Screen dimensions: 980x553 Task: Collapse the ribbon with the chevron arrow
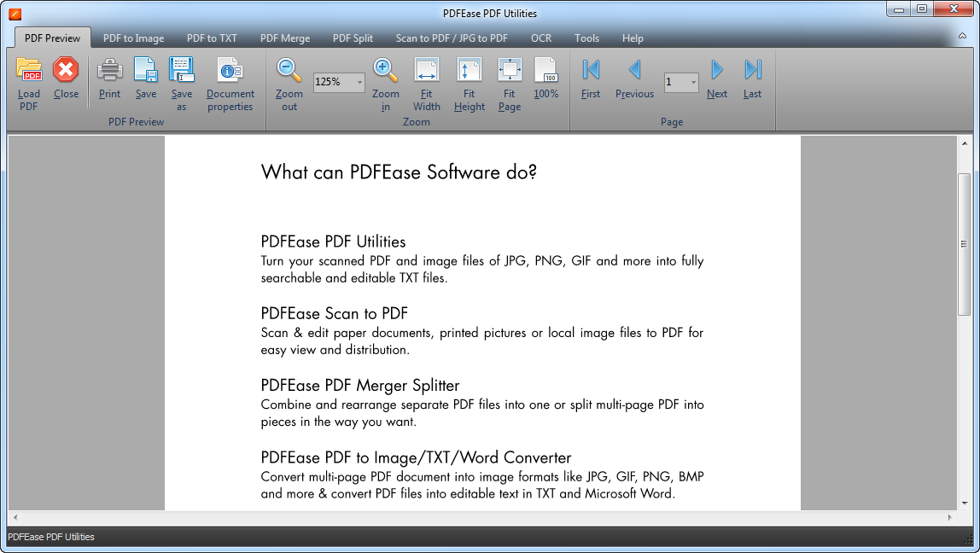[963, 37]
